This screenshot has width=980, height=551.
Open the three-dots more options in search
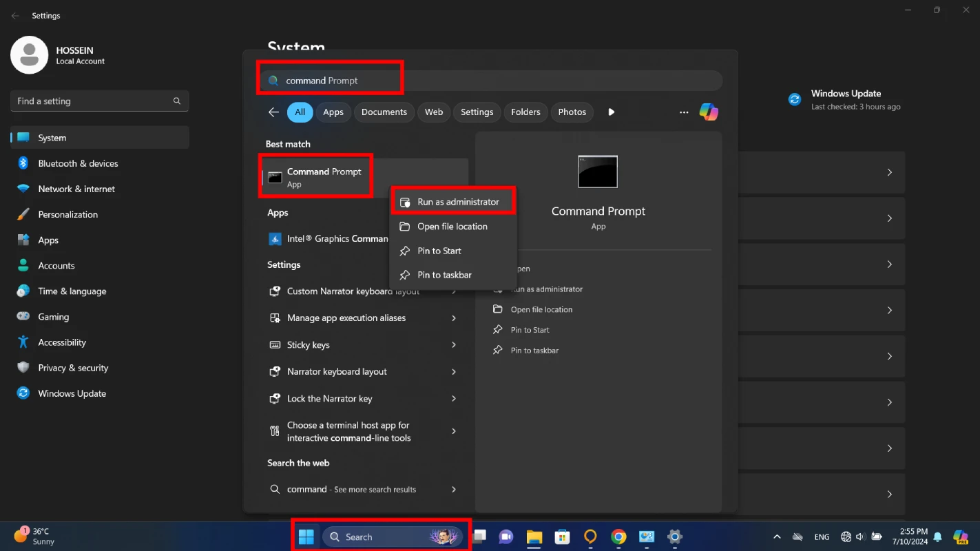(684, 112)
